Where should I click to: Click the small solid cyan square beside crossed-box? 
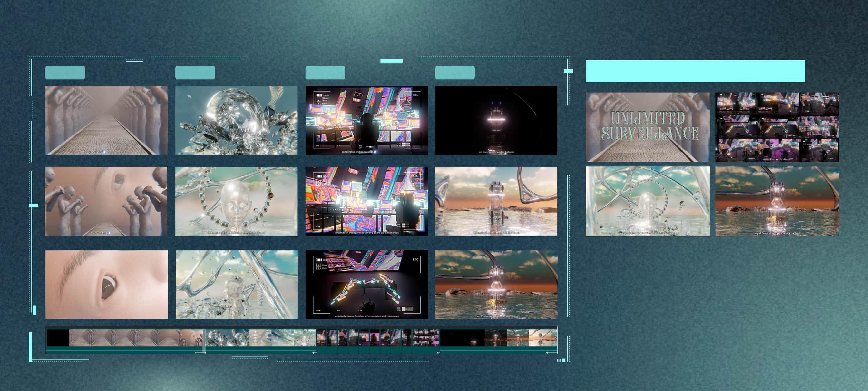coord(564,360)
